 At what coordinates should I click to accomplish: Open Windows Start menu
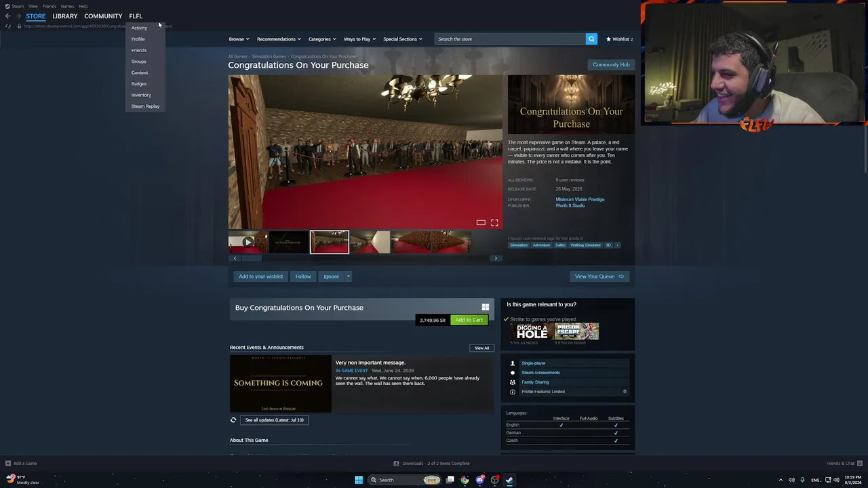tap(359, 480)
